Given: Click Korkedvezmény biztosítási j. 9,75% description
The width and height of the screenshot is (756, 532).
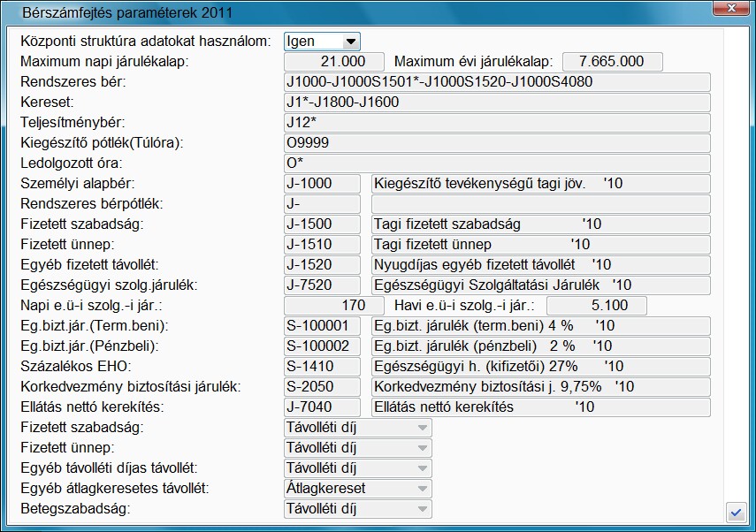Looking at the screenshot, I should tap(541, 386).
